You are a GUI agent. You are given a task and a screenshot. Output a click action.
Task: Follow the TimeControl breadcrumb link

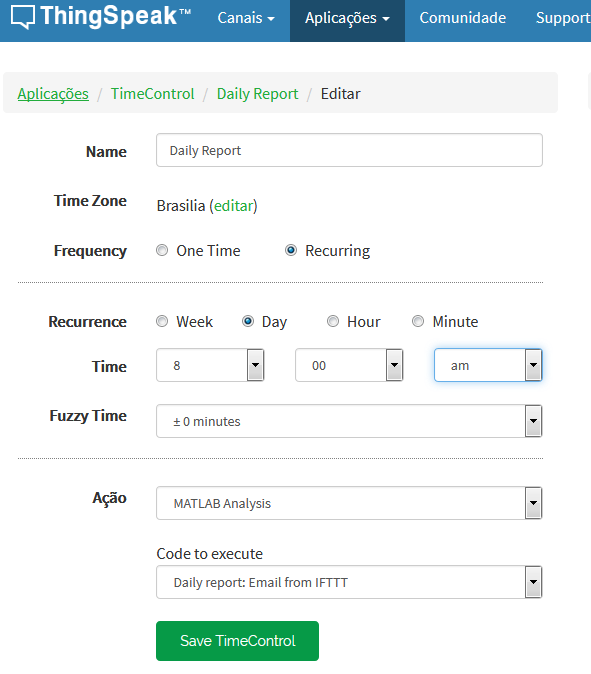(153, 94)
